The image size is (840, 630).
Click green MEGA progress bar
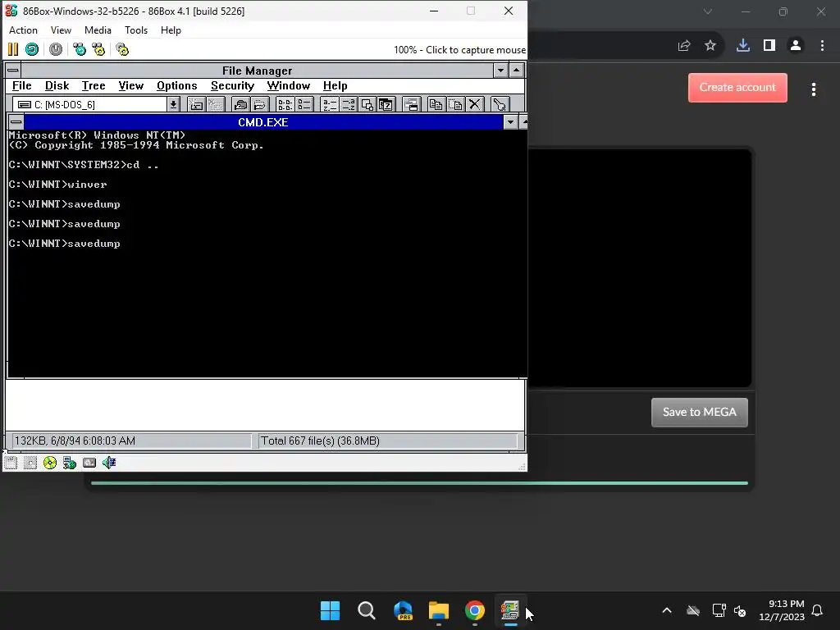(419, 483)
